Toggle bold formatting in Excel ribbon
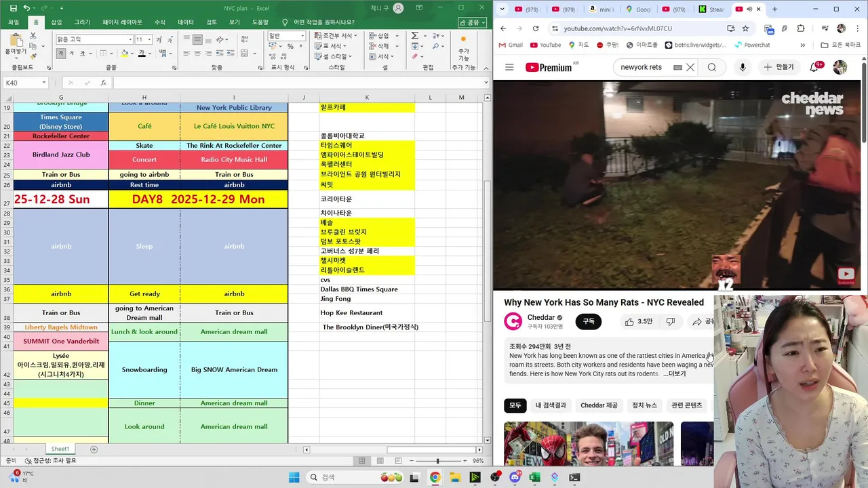 (x=60, y=54)
